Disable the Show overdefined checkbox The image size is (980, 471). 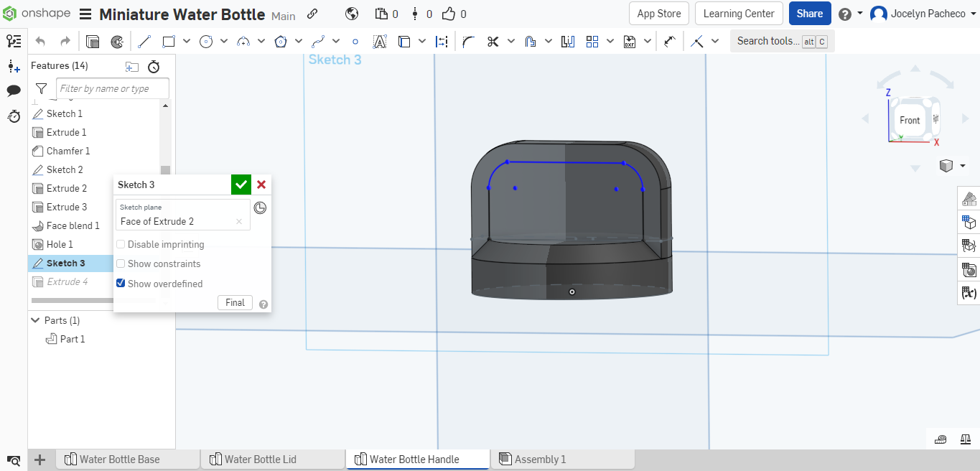pyautogui.click(x=120, y=283)
